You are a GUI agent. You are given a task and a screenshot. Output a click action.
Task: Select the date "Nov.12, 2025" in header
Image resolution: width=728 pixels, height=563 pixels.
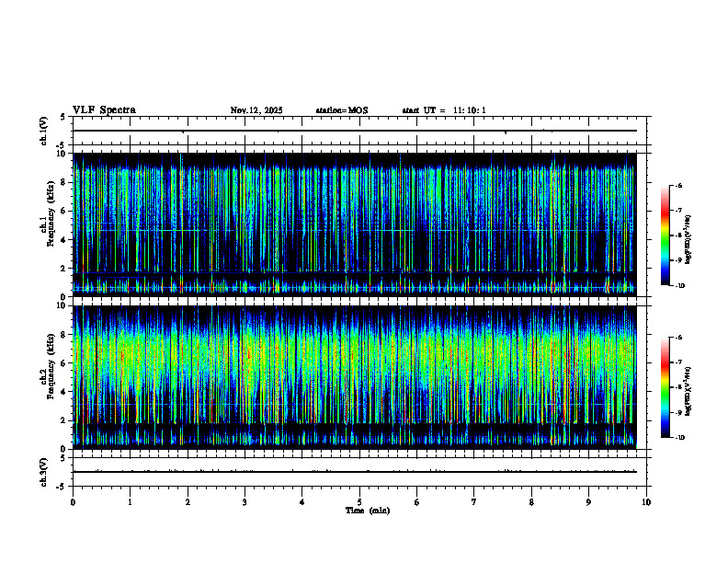point(256,110)
